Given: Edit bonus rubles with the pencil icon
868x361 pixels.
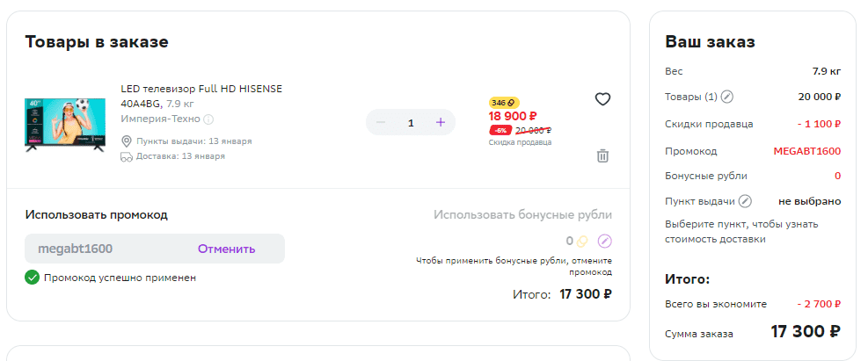Looking at the screenshot, I should (604, 241).
